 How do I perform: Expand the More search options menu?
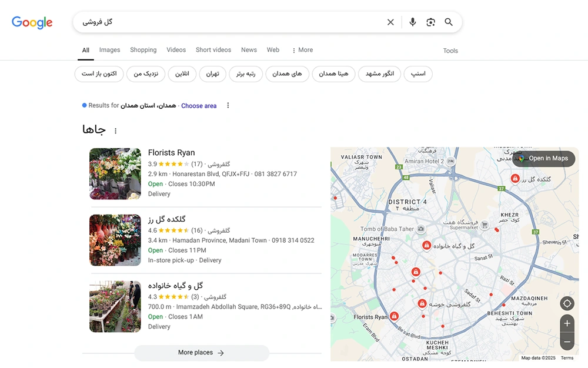[x=302, y=50]
